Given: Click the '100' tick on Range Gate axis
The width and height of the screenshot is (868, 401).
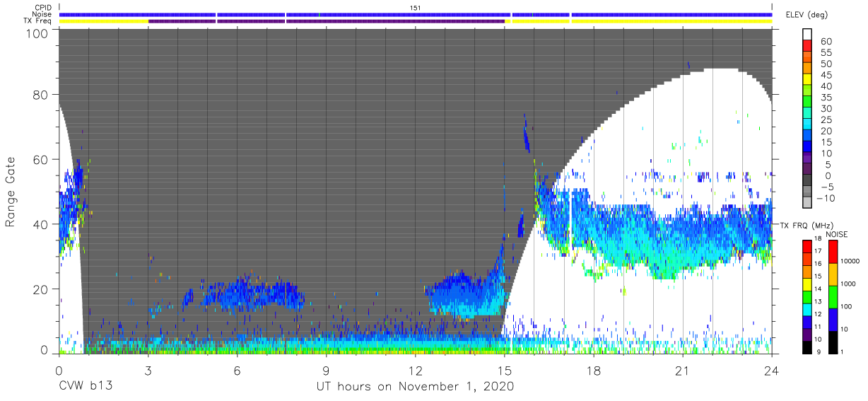Looking at the screenshot, I should pyautogui.click(x=37, y=33).
